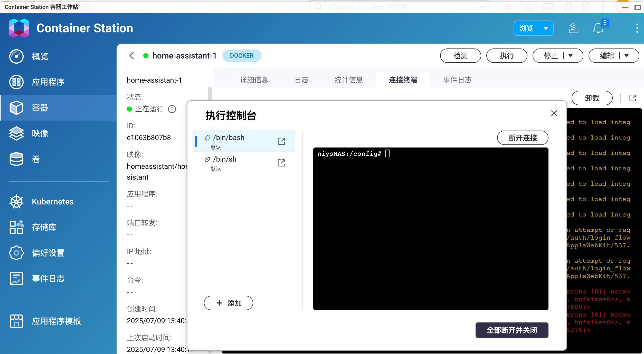Click the container ID e1063b807b8
This screenshot has height=354, width=644.
(149, 137)
